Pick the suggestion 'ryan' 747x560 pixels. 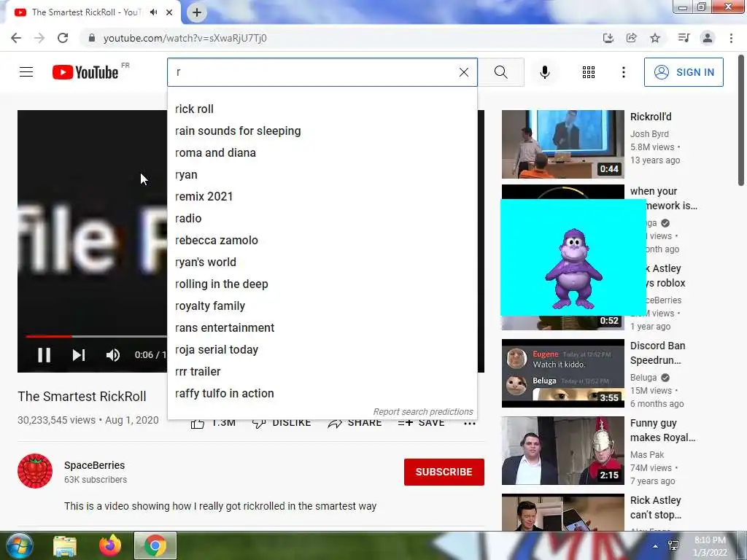322,175
